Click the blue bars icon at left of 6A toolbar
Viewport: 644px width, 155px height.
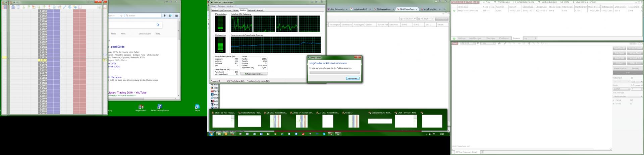tap(13, 7)
